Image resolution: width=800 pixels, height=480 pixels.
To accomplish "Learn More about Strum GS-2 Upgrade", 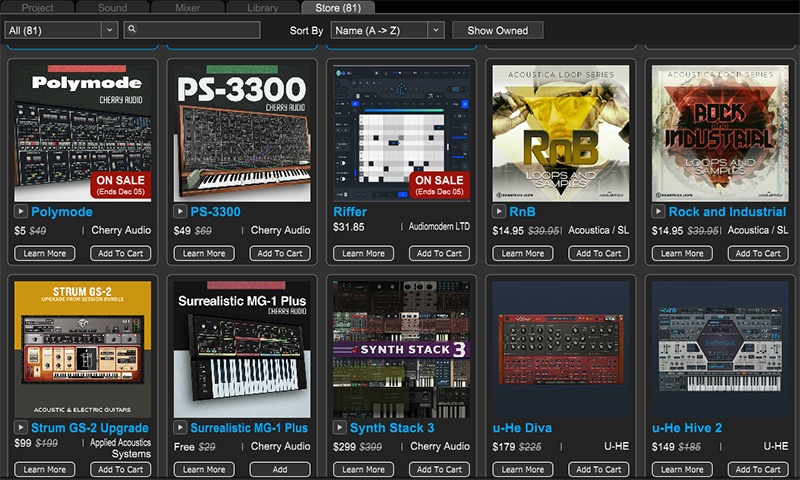I will [x=45, y=469].
